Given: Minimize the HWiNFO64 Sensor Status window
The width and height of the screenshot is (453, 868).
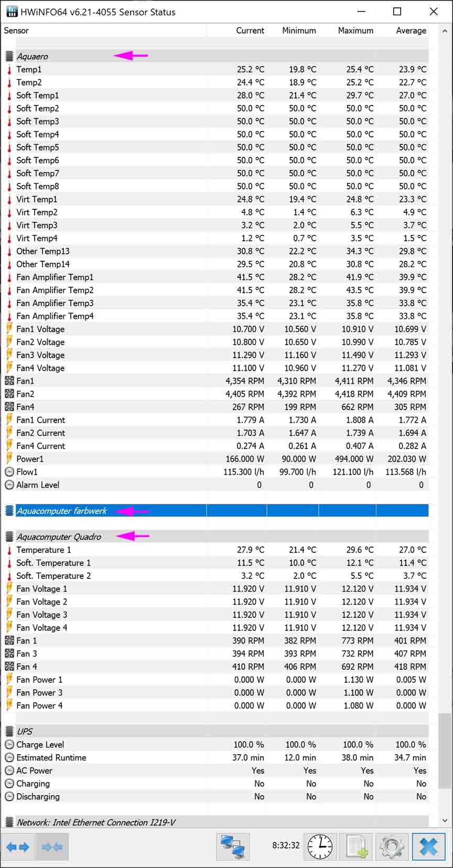Looking at the screenshot, I should [361, 12].
